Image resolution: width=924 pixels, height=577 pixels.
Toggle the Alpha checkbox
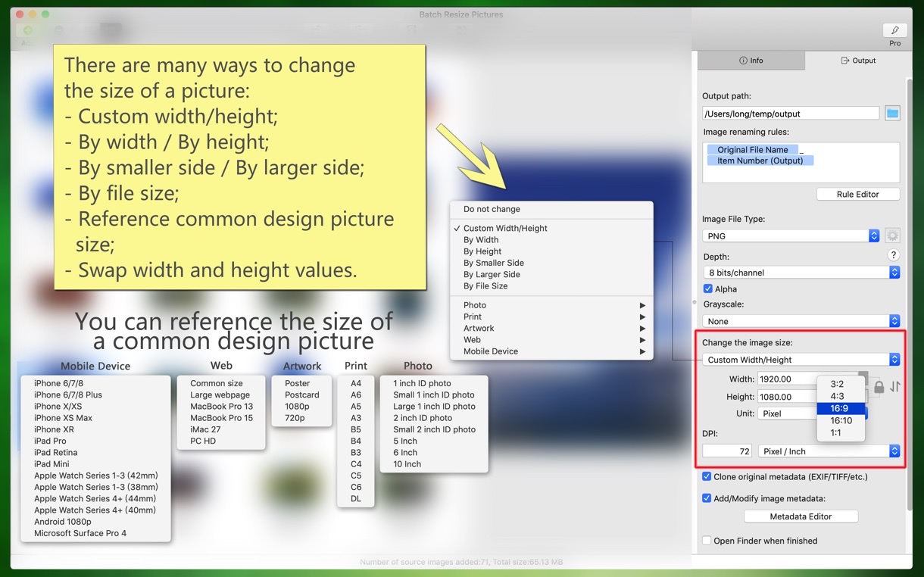(x=707, y=288)
